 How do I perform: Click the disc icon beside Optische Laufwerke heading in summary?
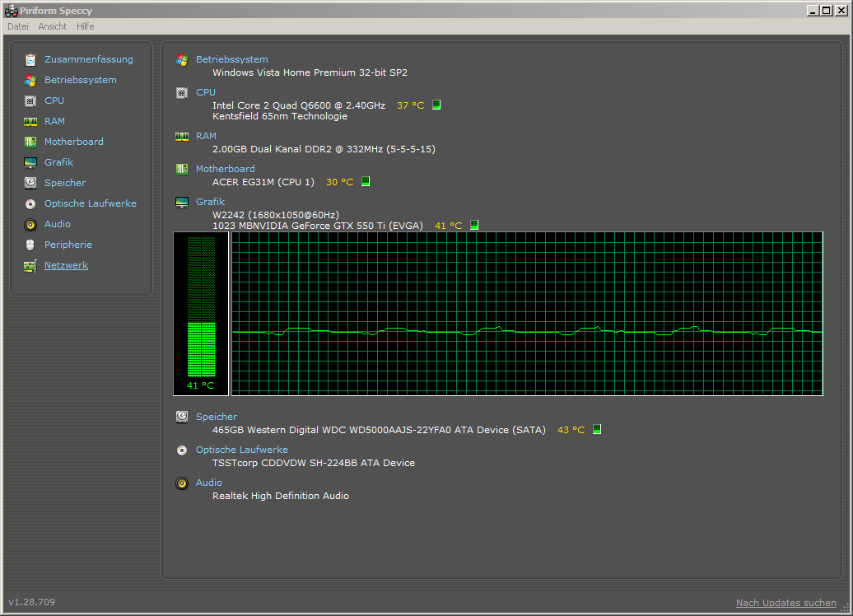tap(182, 450)
